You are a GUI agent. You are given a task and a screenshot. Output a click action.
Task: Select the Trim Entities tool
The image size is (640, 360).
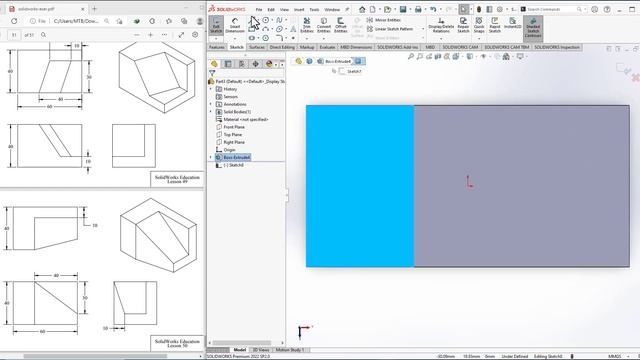click(x=307, y=25)
